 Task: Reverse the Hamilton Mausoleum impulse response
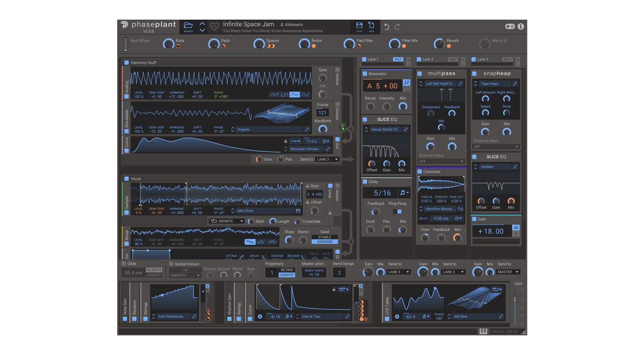[460, 209]
